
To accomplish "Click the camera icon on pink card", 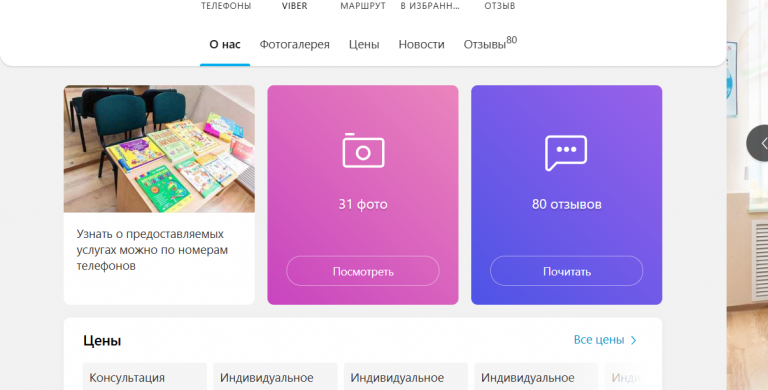I will 363,150.
